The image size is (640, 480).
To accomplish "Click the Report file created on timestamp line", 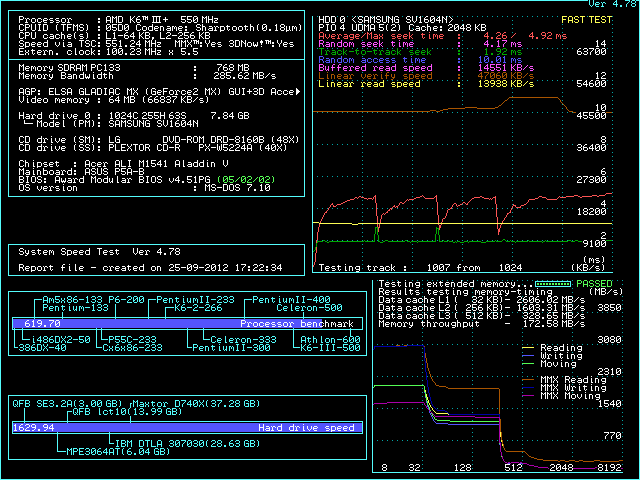I will (x=150, y=268).
